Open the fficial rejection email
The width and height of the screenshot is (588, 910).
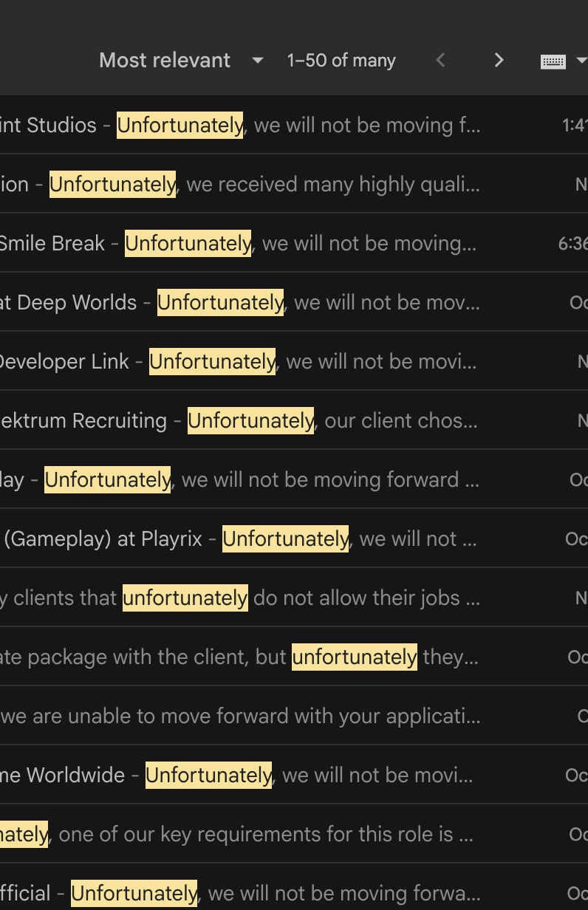tap(294, 887)
